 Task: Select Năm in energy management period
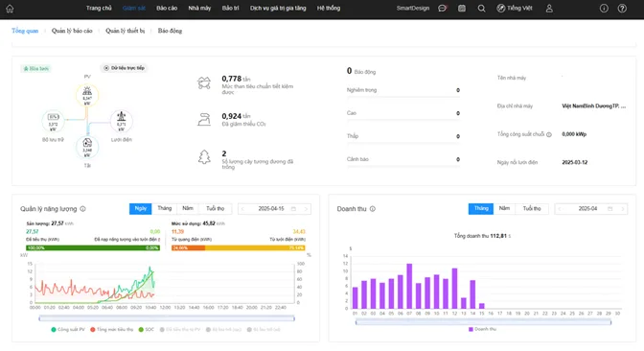pos(188,208)
